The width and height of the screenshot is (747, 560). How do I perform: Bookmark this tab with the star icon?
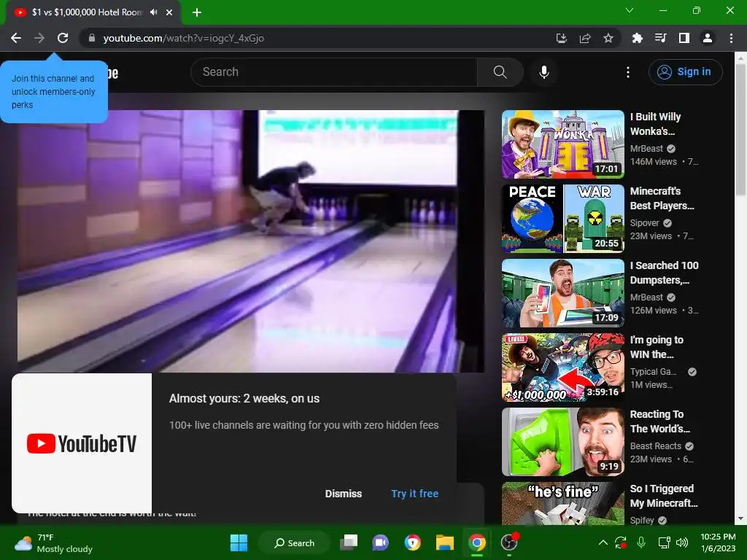point(608,38)
